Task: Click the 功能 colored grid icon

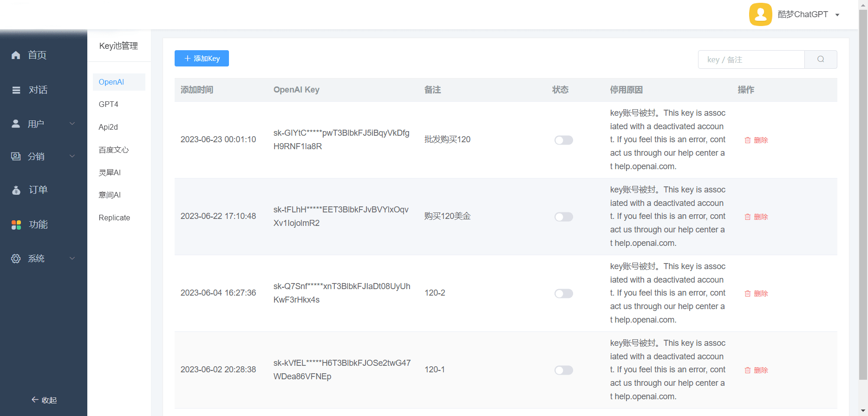Action: click(16, 225)
